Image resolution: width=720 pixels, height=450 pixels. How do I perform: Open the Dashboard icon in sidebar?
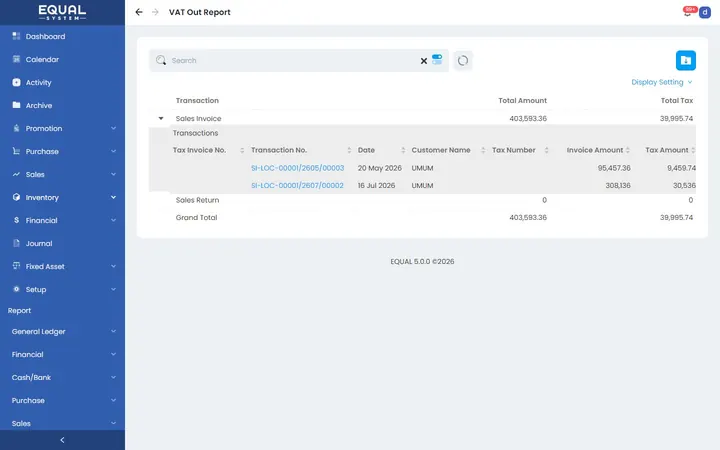click(x=17, y=36)
